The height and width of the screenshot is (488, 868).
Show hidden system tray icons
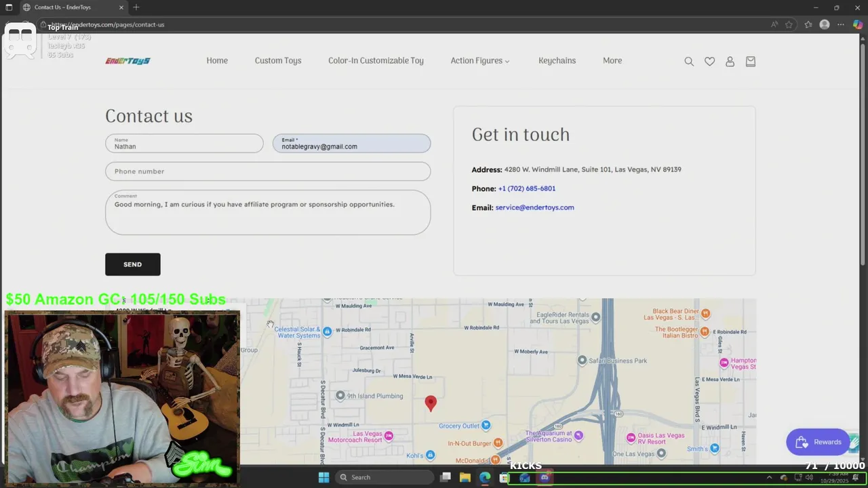point(769,477)
